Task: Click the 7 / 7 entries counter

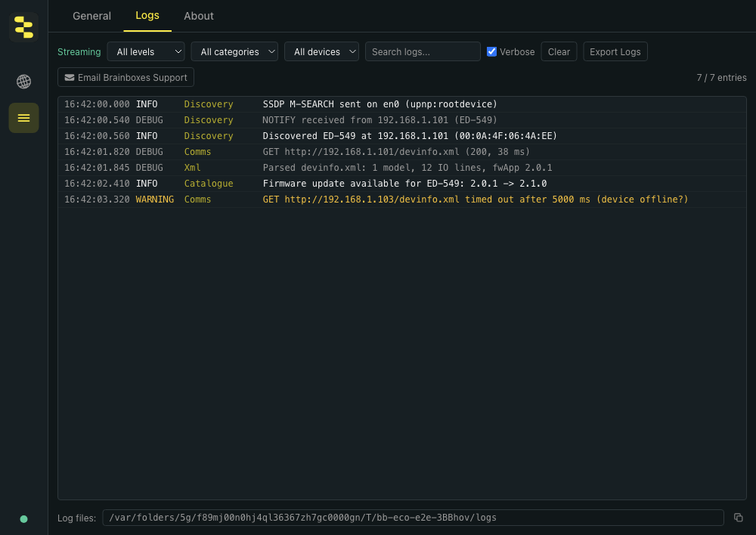Action: 721,78
